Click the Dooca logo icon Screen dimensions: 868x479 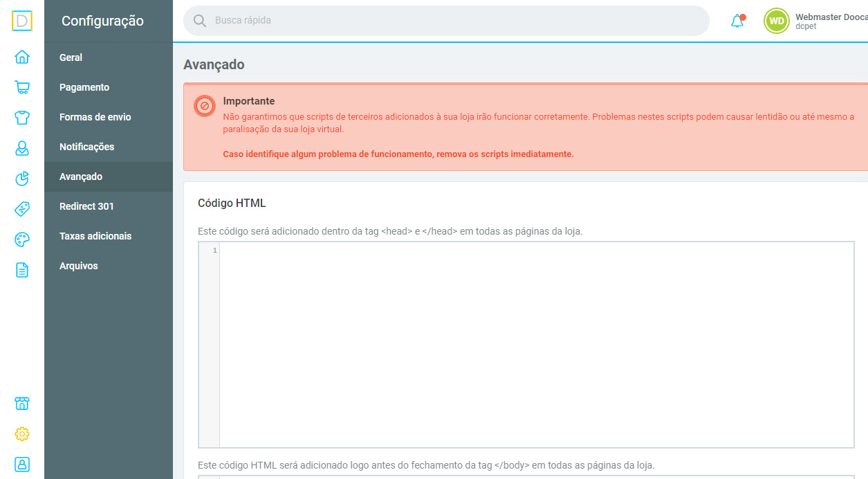22,21
